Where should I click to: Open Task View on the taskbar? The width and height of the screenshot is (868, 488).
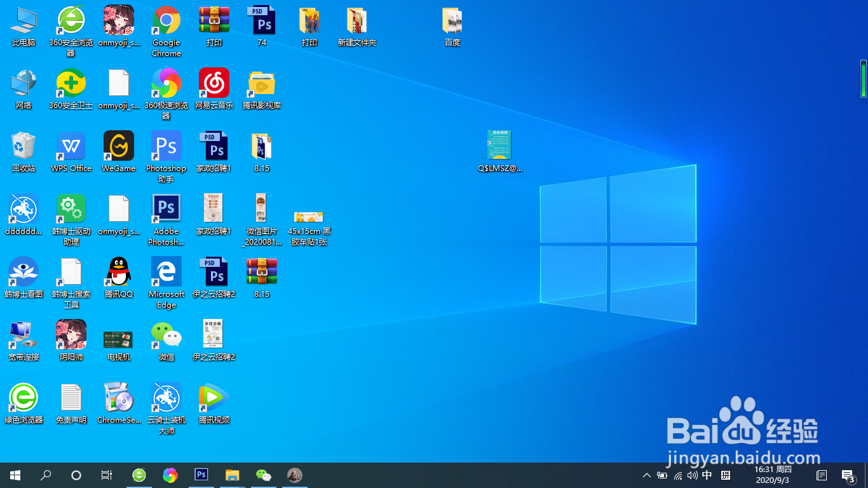107,475
